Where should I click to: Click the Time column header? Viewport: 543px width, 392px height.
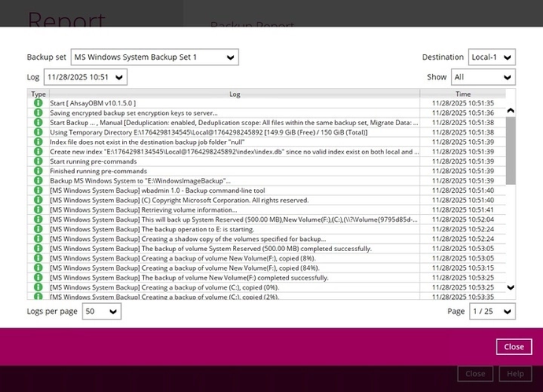pos(463,94)
